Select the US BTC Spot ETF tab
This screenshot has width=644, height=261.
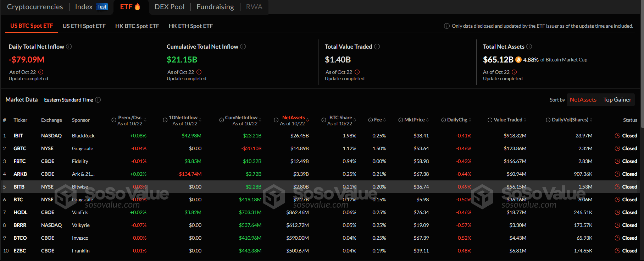[x=32, y=26]
